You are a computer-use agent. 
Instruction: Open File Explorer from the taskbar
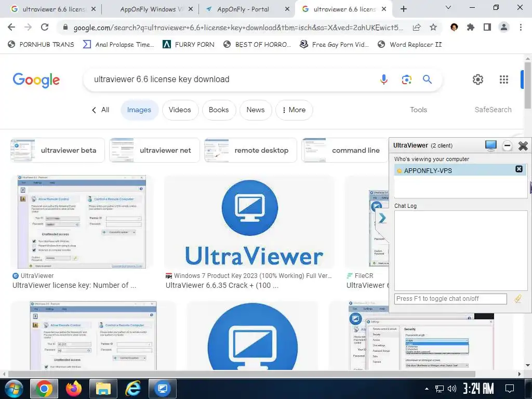point(103,389)
